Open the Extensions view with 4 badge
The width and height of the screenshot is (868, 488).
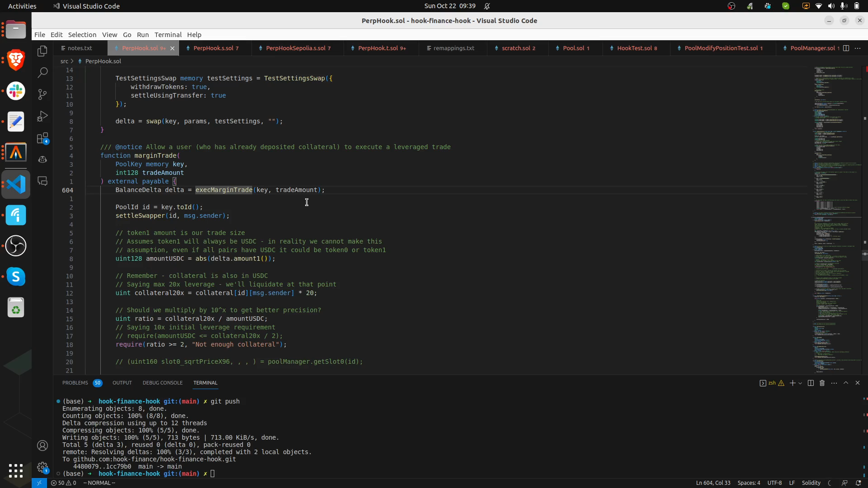click(42, 138)
